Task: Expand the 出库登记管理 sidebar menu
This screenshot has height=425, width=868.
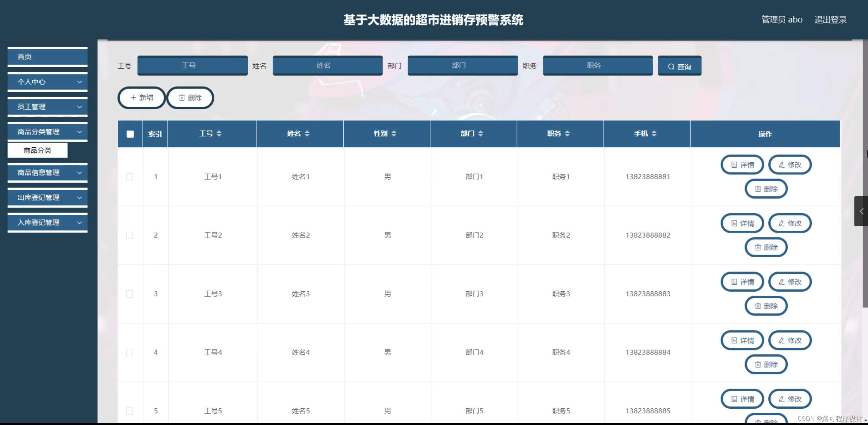Action: [47, 197]
